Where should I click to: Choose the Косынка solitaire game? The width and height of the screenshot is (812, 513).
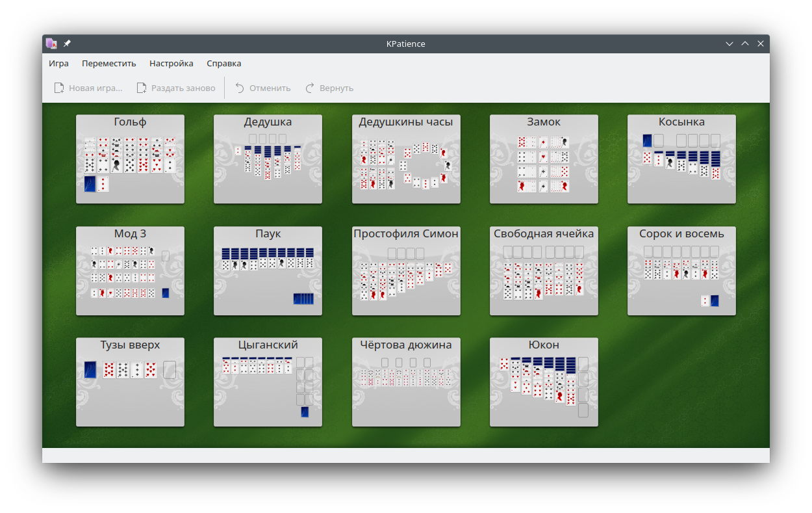point(681,159)
